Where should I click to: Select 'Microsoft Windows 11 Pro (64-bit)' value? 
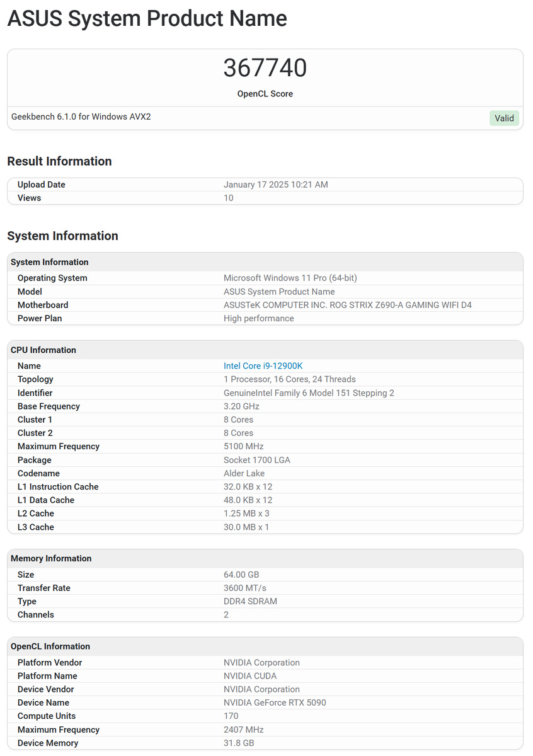click(290, 278)
